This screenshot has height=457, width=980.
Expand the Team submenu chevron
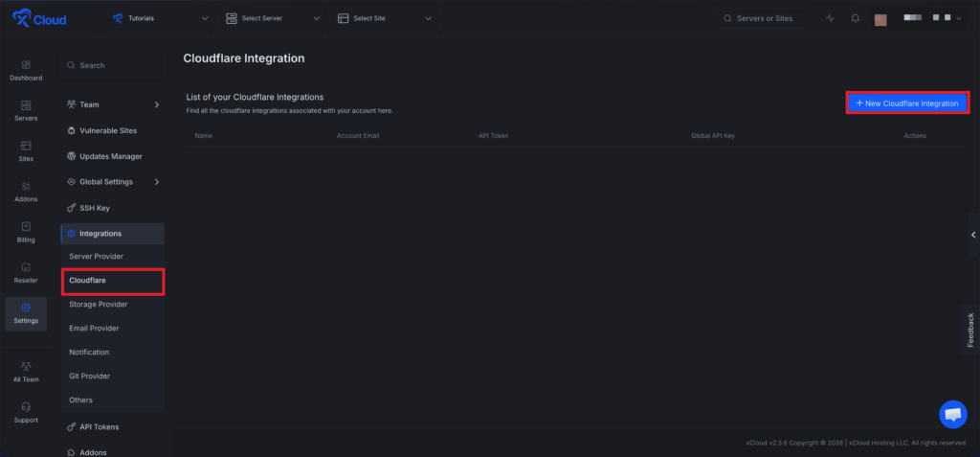(x=157, y=104)
